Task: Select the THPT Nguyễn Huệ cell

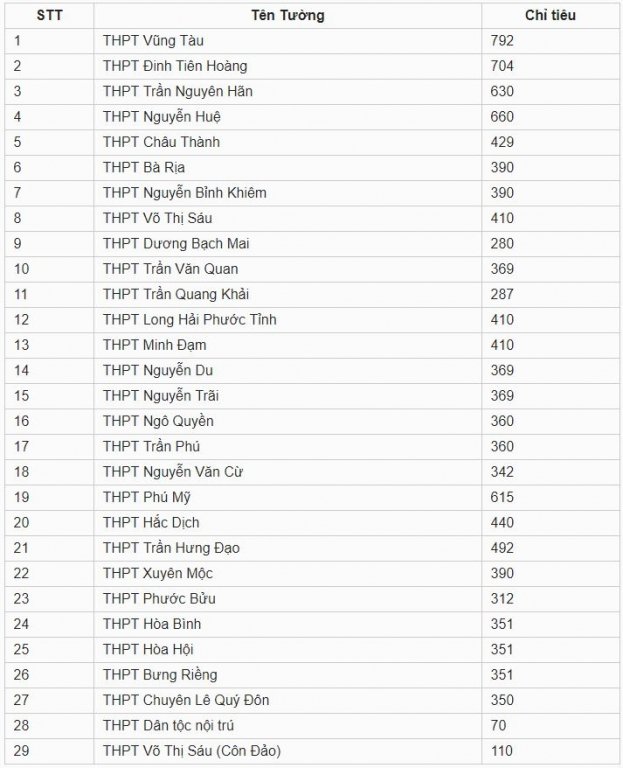Action: coord(288,117)
